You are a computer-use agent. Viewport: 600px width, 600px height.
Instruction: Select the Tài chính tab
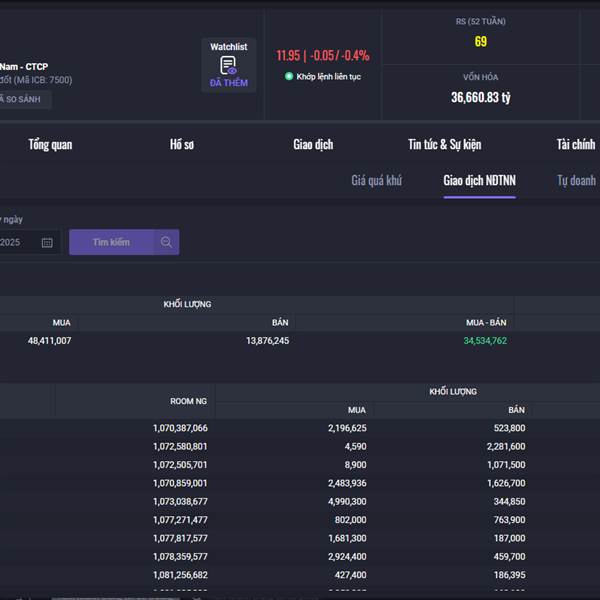pyautogui.click(x=576, y=144)
